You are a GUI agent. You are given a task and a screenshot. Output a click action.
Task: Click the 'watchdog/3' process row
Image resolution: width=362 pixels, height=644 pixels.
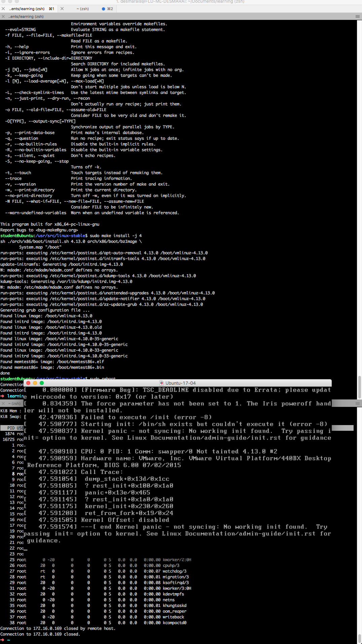tap(98, 571)
